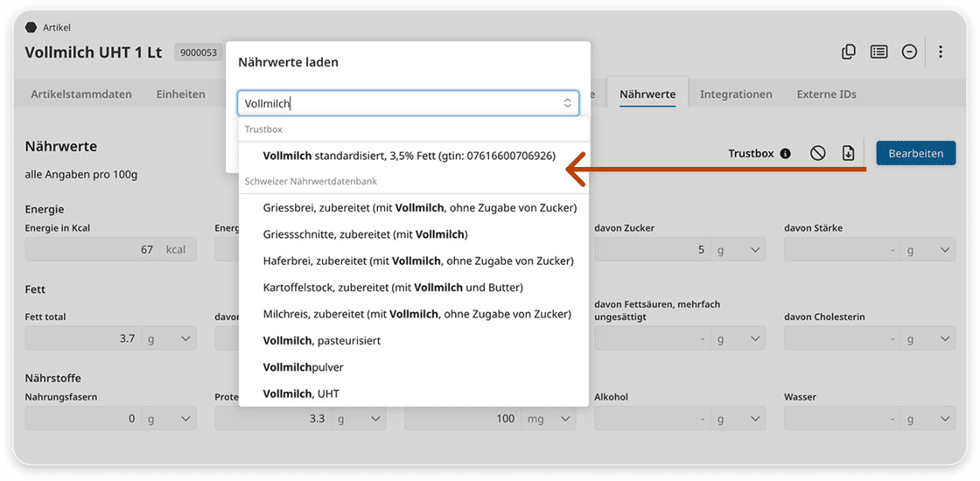
Task: Click the Trustbox info icon
Action: 785,154
